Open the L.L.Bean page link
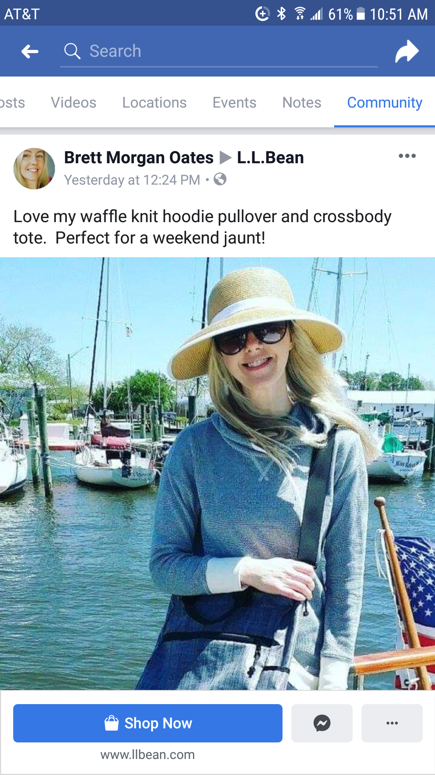This screenshot has width=435, height=775. [270, 158]
